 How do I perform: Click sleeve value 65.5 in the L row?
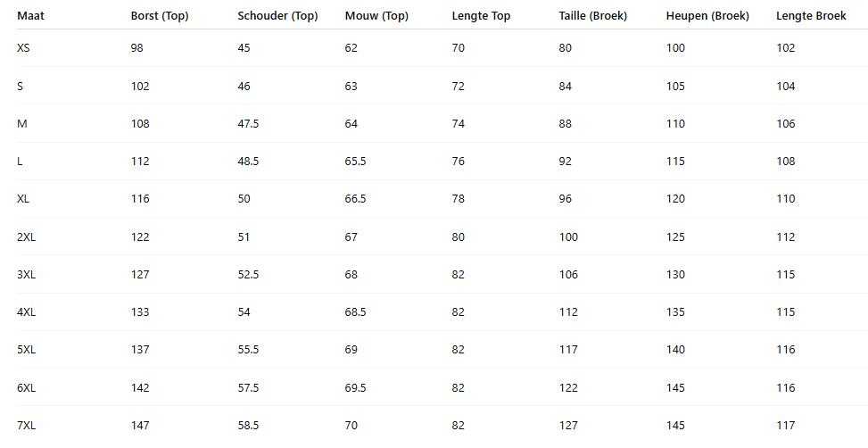355,162
